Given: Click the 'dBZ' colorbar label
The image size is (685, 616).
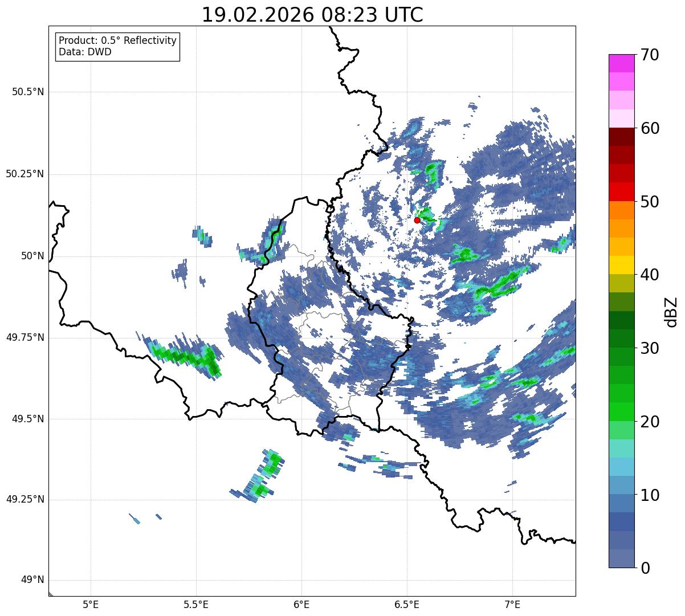Looking at the screenshot, I should (671, 312).
